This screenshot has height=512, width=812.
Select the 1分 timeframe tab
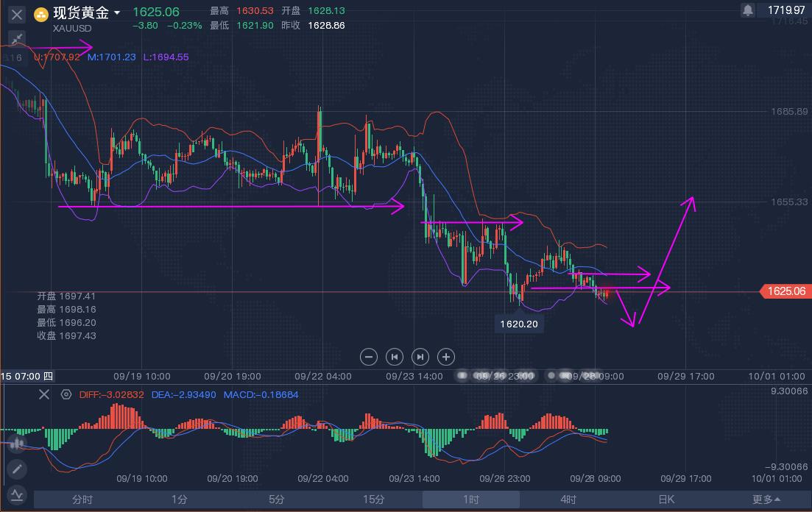pos(180,499)
